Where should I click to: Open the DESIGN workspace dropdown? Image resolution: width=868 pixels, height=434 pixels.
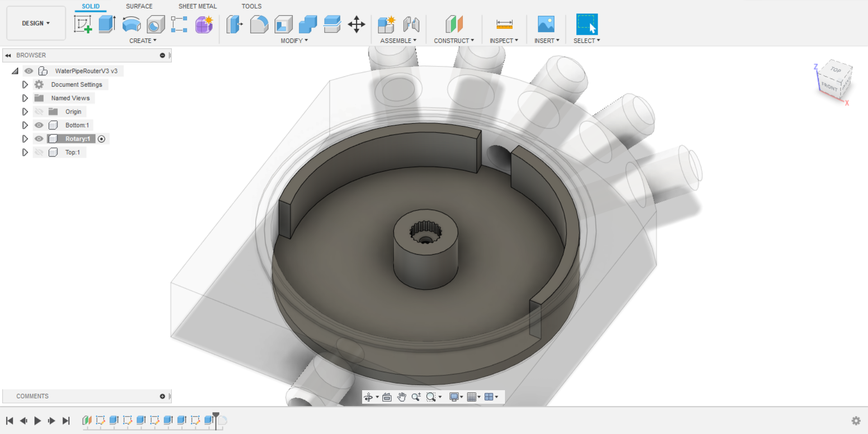(36, 23)
